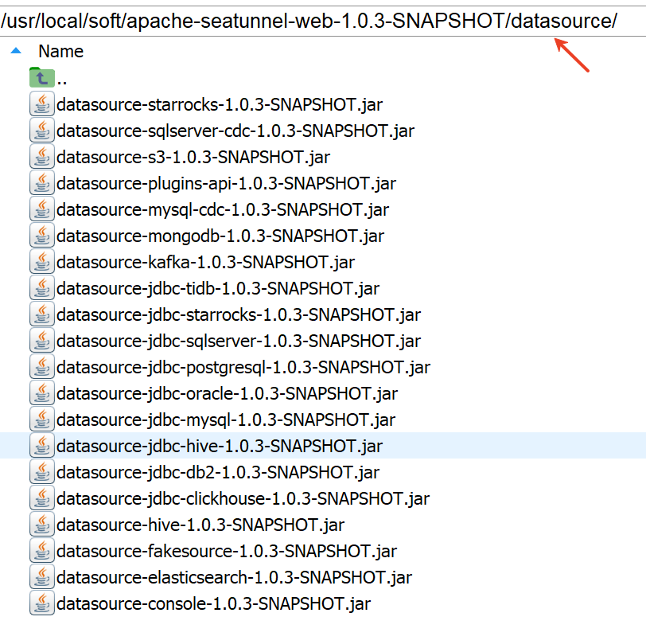Viewport: 646px width, 644px height.
Task: Click the jar icon for datasource-jdbc-db2
Action: (42, 472)
